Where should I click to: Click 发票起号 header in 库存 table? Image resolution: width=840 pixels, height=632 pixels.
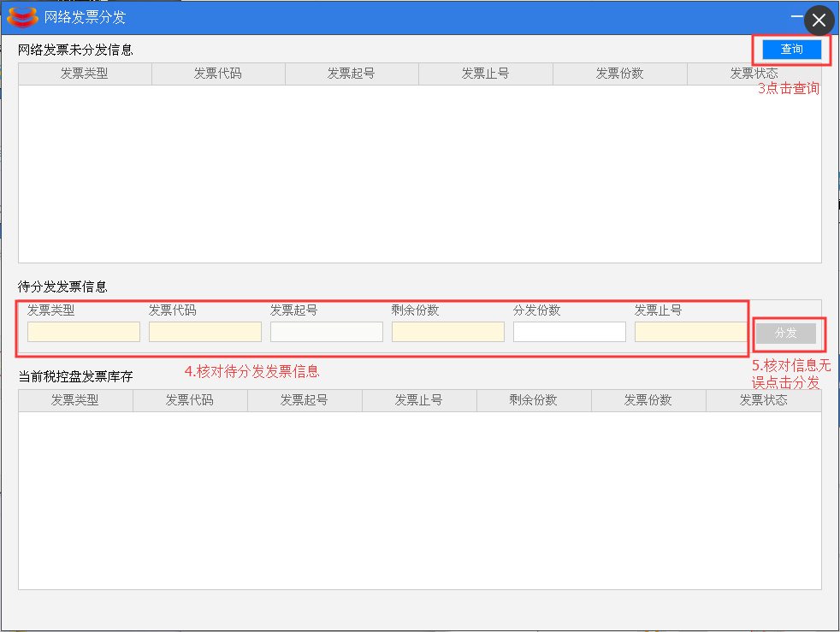pyautogui.click(x=305, y=400)
